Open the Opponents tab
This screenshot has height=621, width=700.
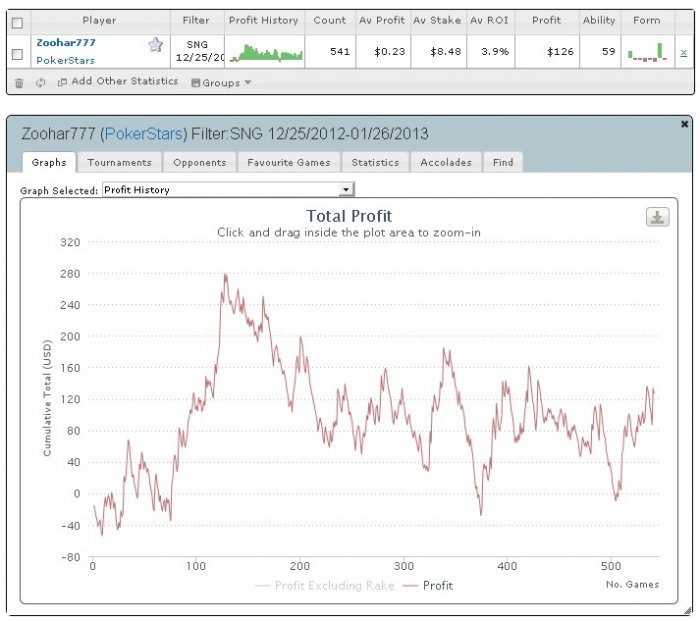pos(200,163)
